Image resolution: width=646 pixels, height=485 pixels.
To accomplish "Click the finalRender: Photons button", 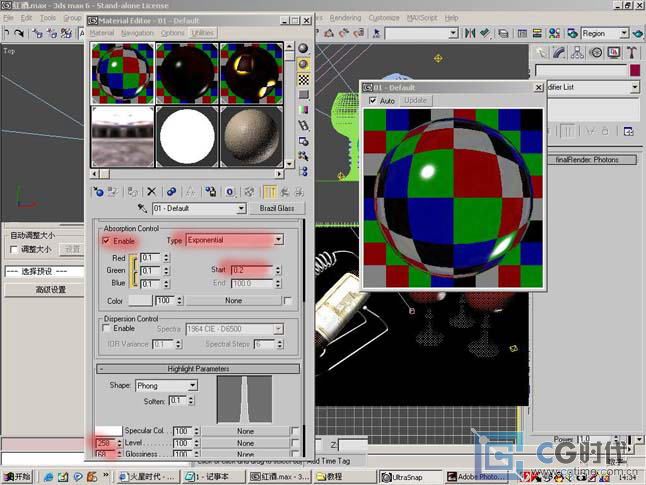I will (587, 160).
